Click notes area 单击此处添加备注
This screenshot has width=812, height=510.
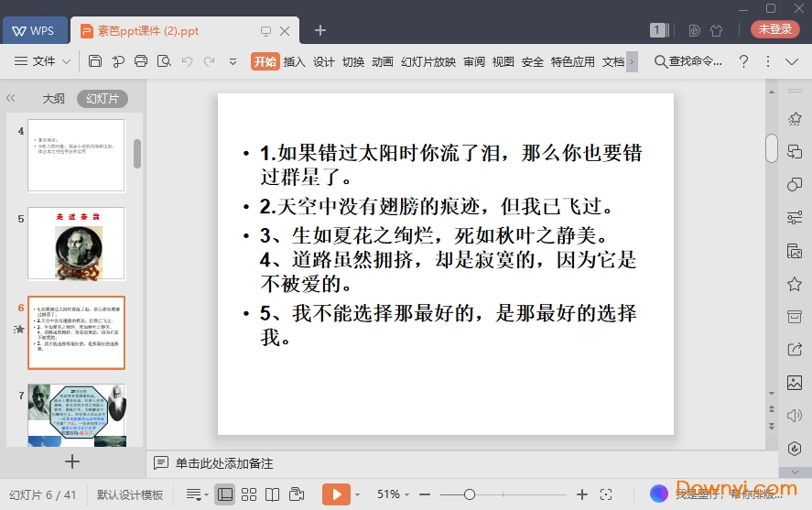[224, 463]
